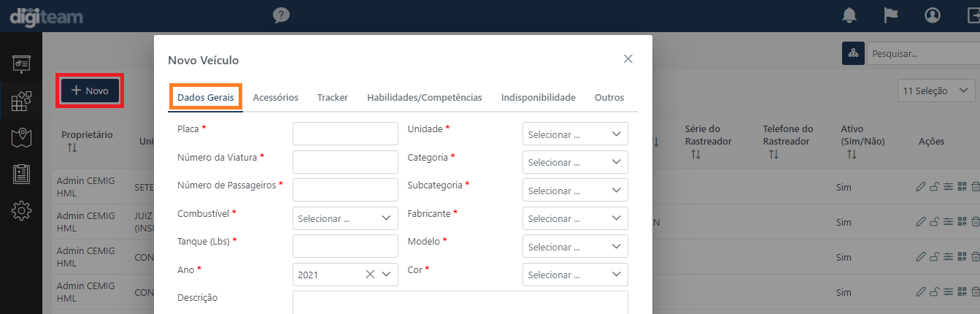Focus the Número da Viatura field
Viewport: 980px width, 314px height.
pos(345,162)
